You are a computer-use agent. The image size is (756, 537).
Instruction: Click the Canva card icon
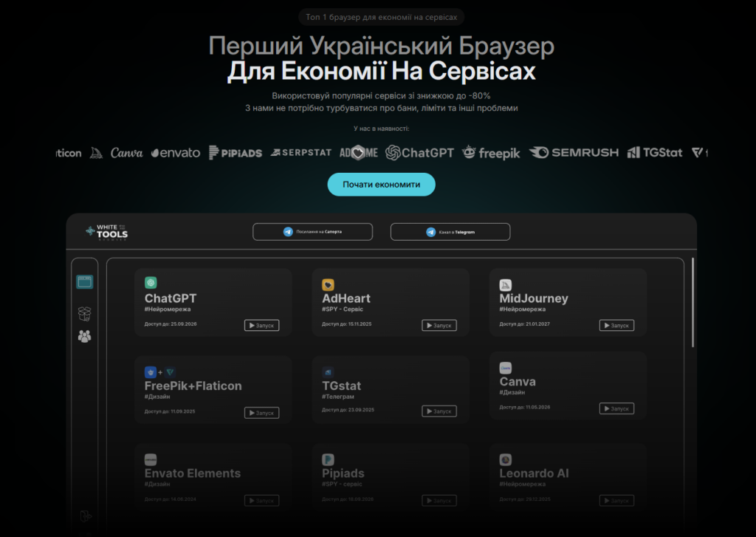[x=505, y=368]
